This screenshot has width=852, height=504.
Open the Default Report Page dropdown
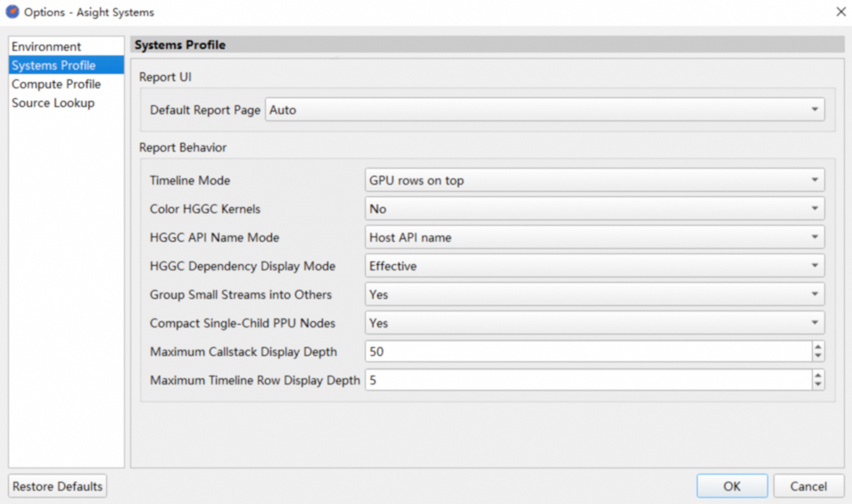point(544,110)
